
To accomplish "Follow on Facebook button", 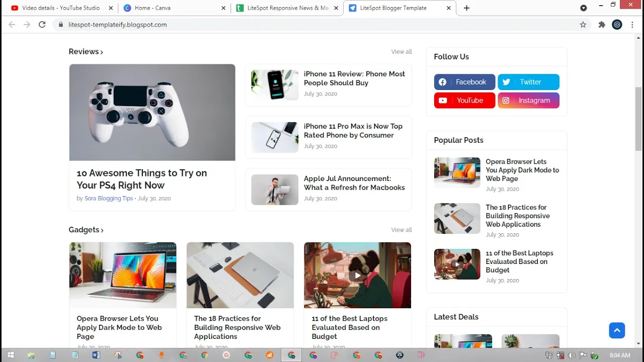I will pos(465,82).
